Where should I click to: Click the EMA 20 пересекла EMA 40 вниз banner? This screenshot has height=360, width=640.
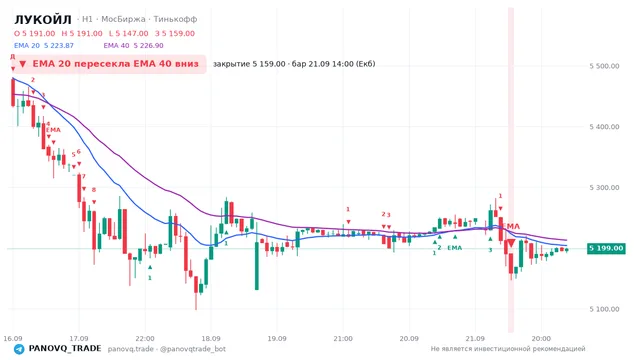[109, 64]
